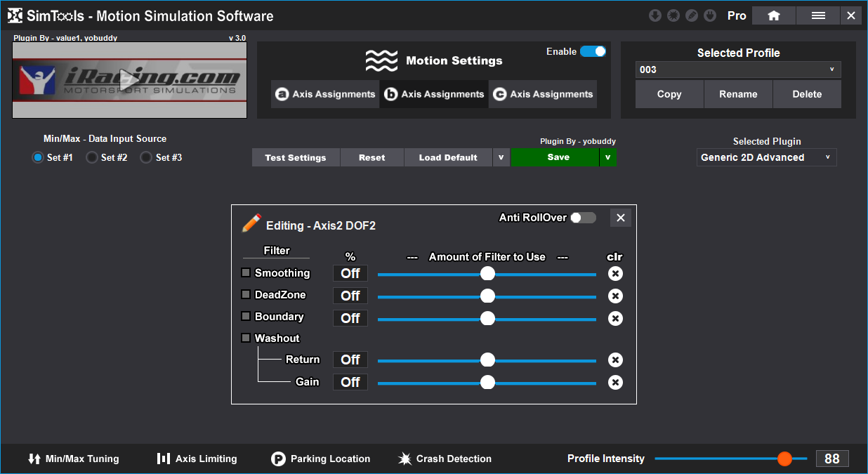
Task: Open Axis Limiting settings
Action: 197,459
